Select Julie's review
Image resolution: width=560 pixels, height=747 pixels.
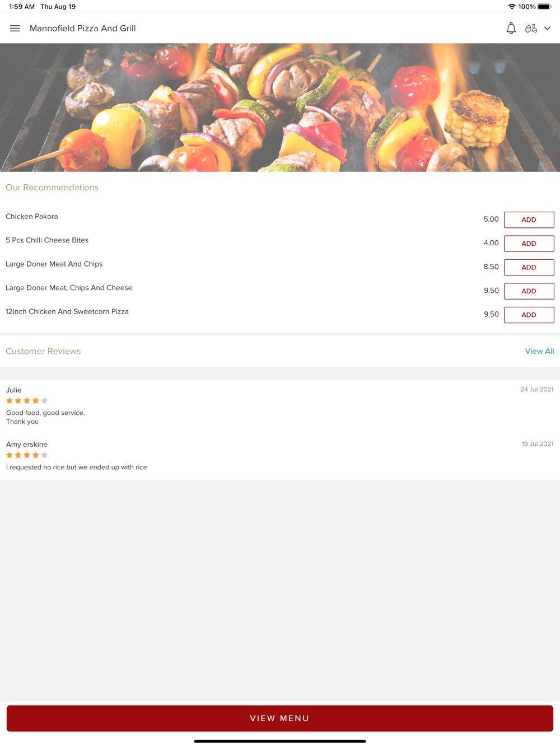[280, 405]
